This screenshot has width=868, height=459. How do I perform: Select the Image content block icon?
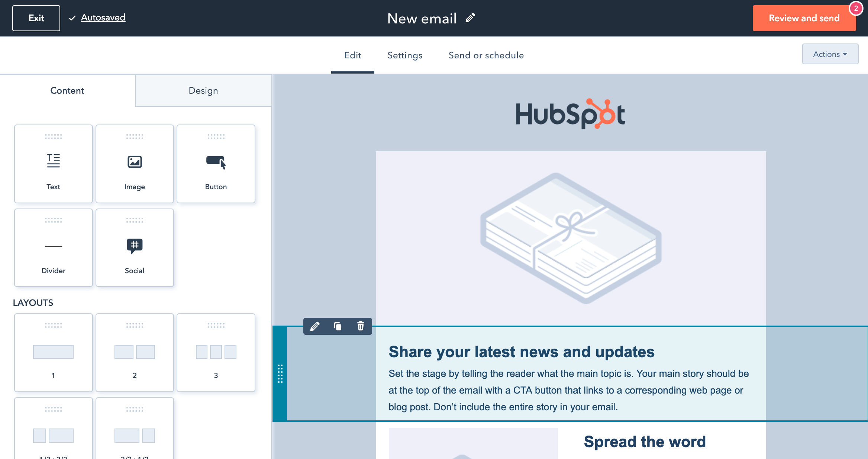click(134, 162)
